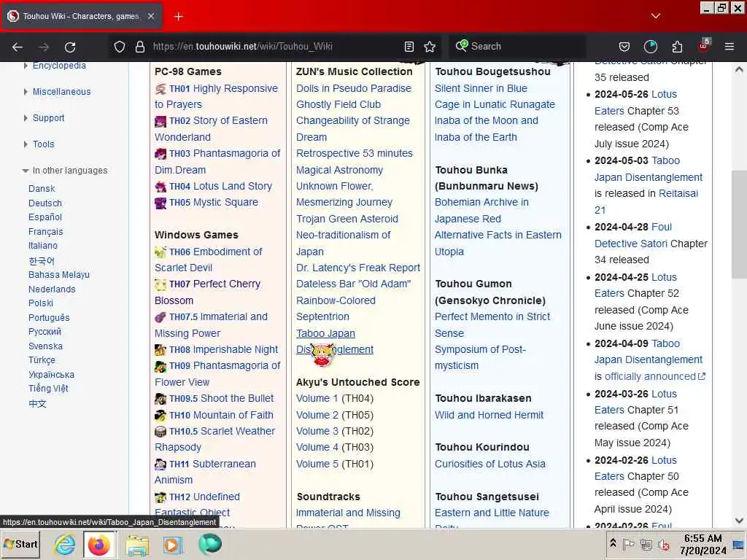Open Eastern and Little Nature link
Viewport: 747px width, 560px height.
[x=492, y=513]
